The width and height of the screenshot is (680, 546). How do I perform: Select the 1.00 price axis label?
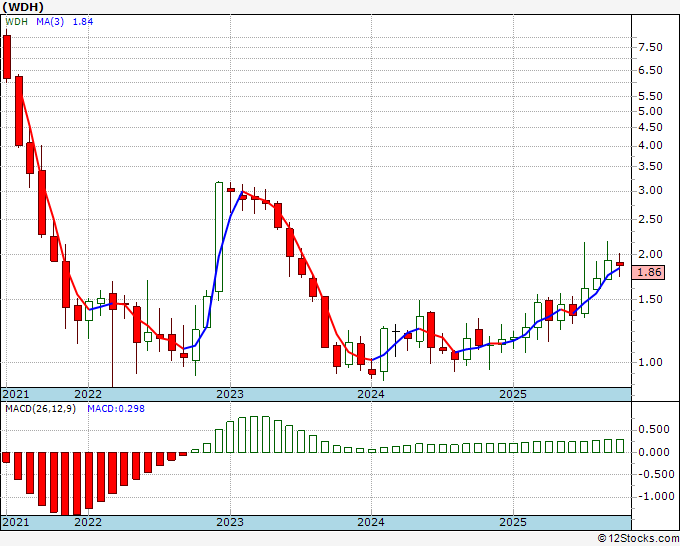coord(650,362)
